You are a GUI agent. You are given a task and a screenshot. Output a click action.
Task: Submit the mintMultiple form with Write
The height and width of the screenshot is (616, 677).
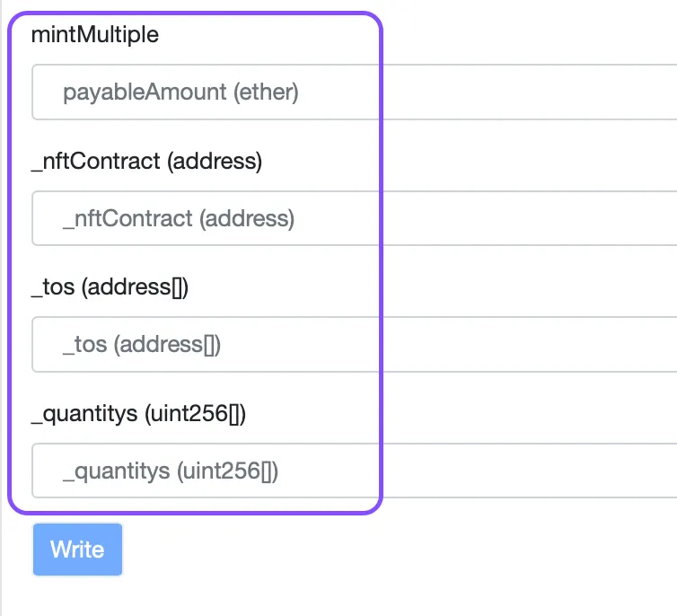[77, 550]
